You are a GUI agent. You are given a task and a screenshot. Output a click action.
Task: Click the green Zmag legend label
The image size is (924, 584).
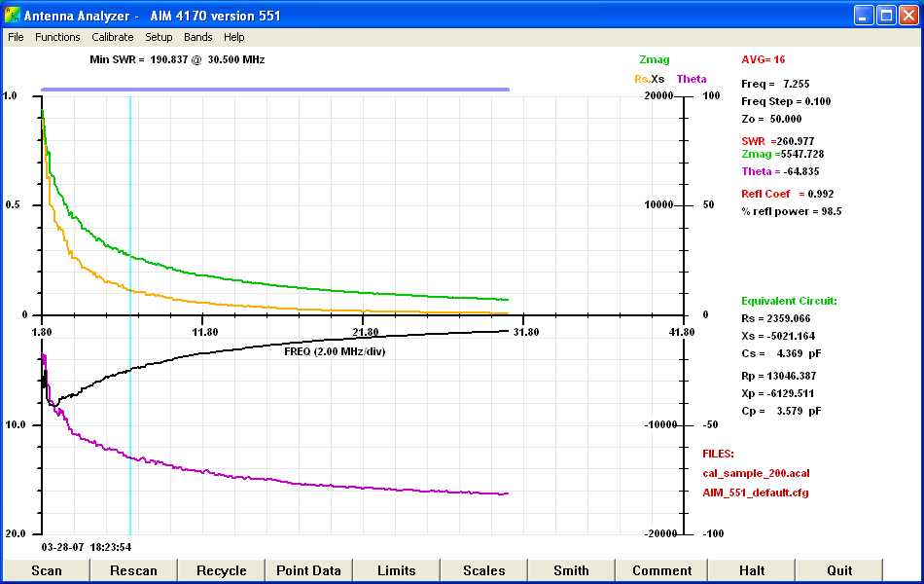[x=655, y=59]
